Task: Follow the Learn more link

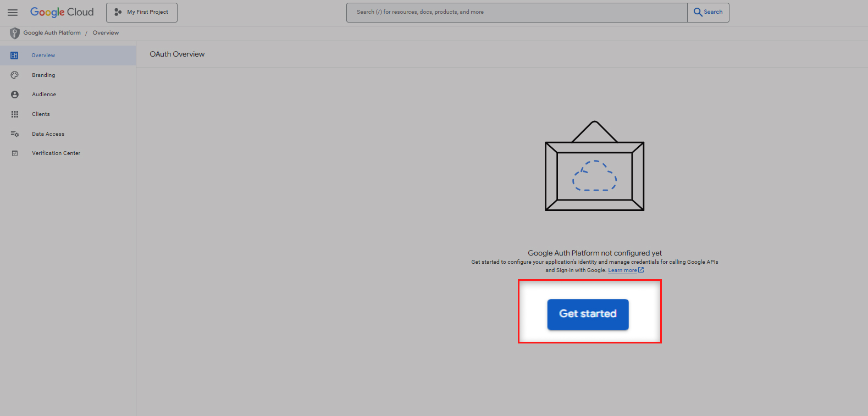Action: [622, 270]
